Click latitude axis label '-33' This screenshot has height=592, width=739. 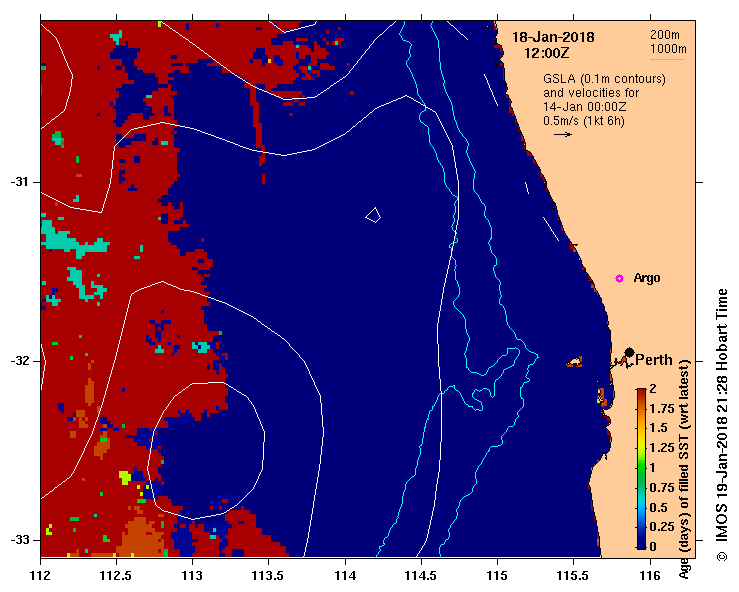click(19, 540)
